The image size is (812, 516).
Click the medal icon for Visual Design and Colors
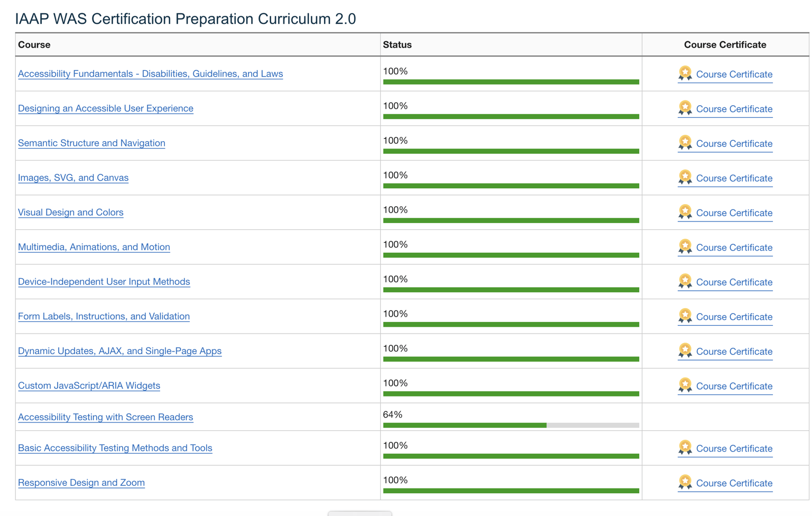coord(685,212)
